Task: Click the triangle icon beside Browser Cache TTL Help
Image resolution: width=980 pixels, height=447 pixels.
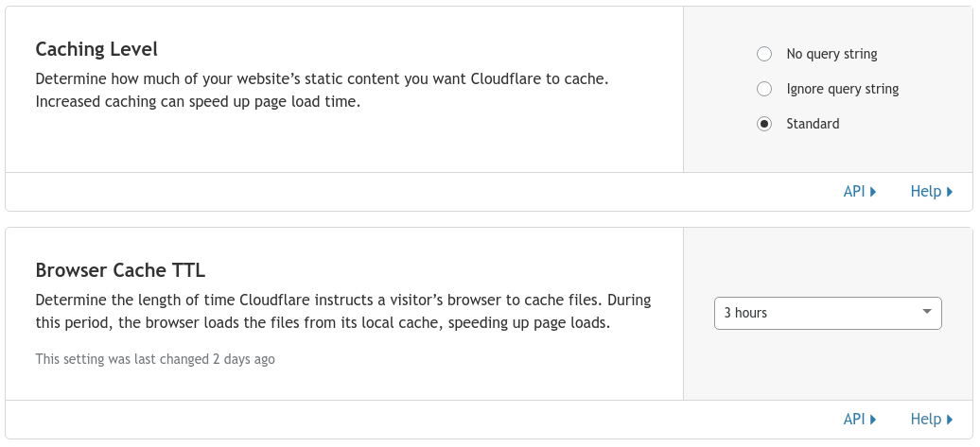Action: pyautogui.click(x=950, y=420)
